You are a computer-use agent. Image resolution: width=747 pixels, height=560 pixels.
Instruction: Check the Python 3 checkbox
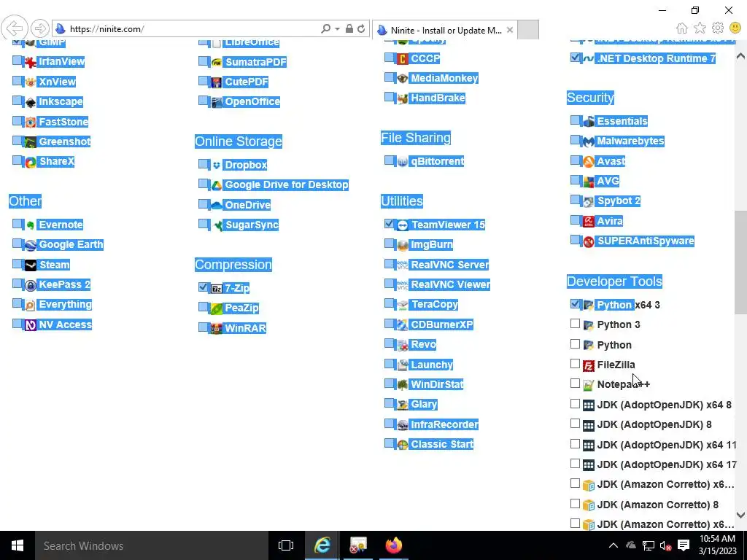click(x=575, y=324)
